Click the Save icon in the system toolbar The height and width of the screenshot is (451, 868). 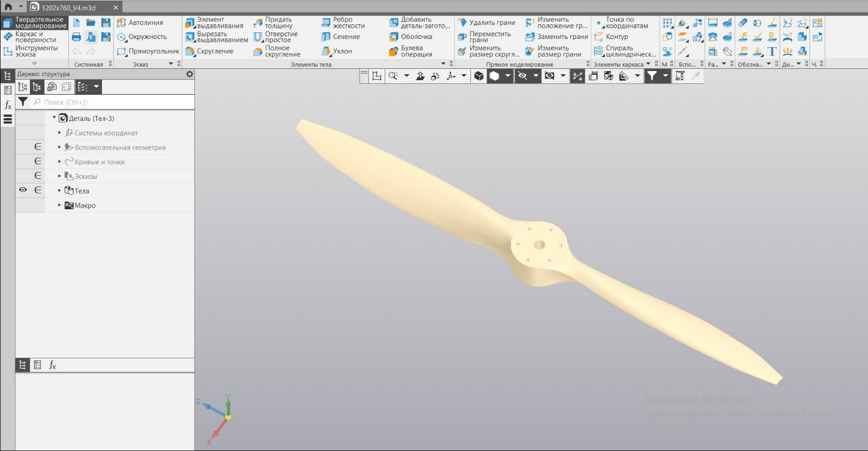click(106, 23)
